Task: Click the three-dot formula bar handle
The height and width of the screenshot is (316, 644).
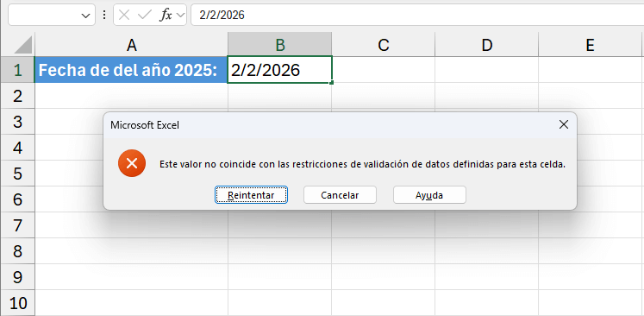Action: [104, 16]
